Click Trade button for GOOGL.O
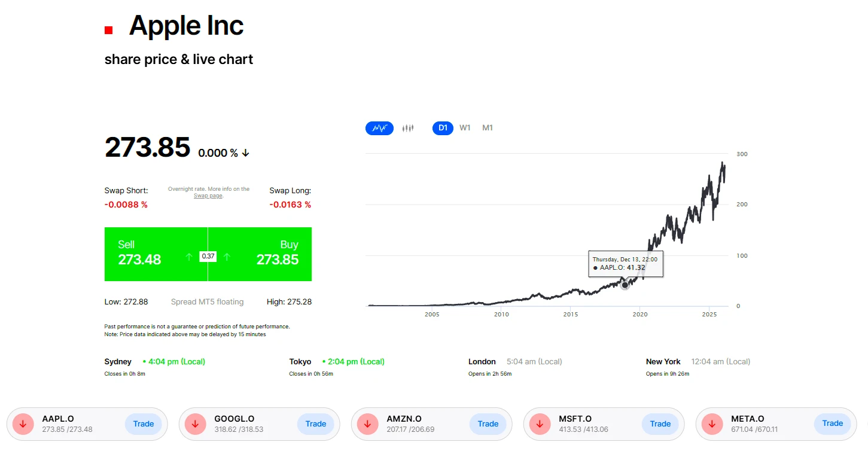 (316, 424)
